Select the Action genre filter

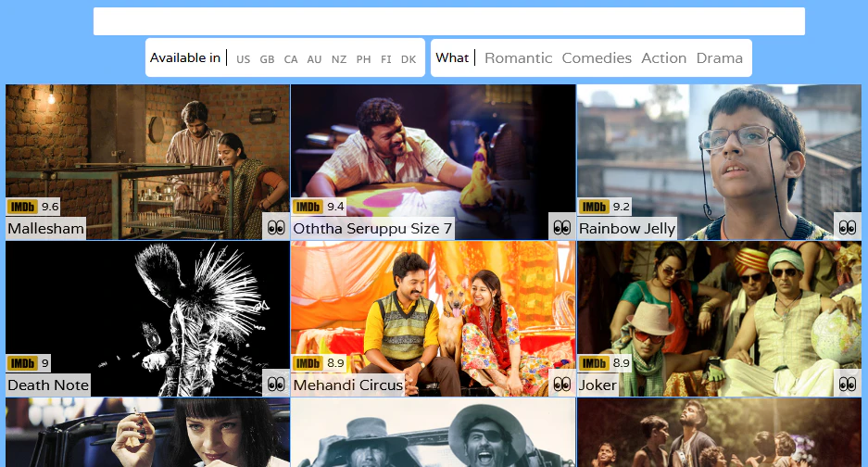click(x=663, y=58)
